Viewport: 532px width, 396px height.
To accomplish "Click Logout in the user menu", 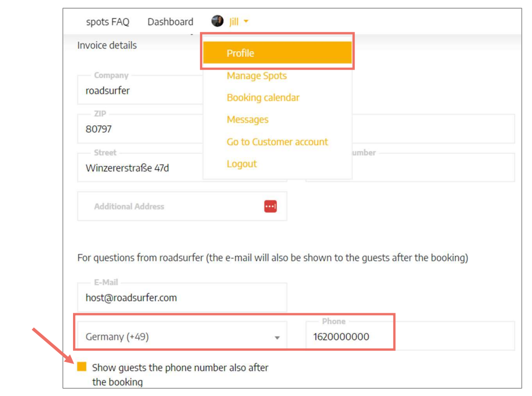I will (x=242, y=164).
